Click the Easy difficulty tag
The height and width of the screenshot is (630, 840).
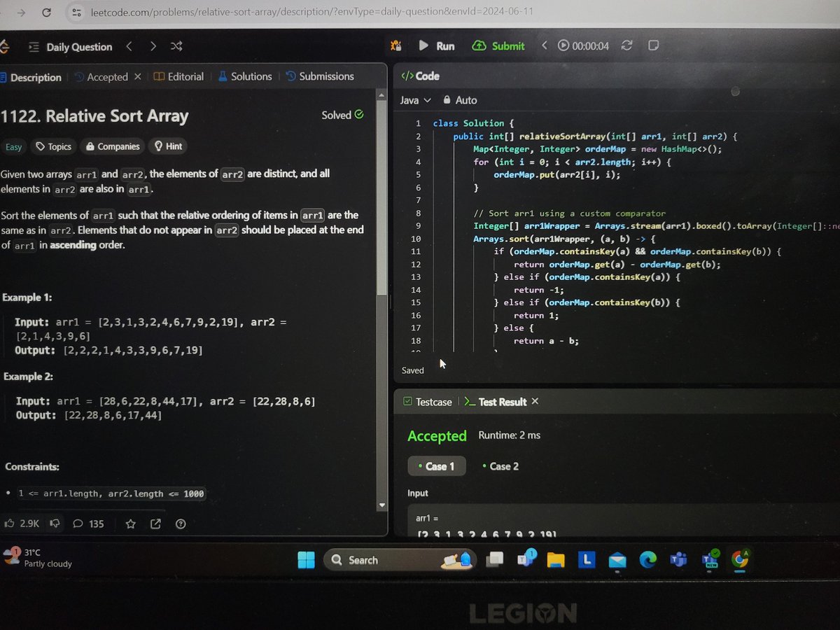14,146
